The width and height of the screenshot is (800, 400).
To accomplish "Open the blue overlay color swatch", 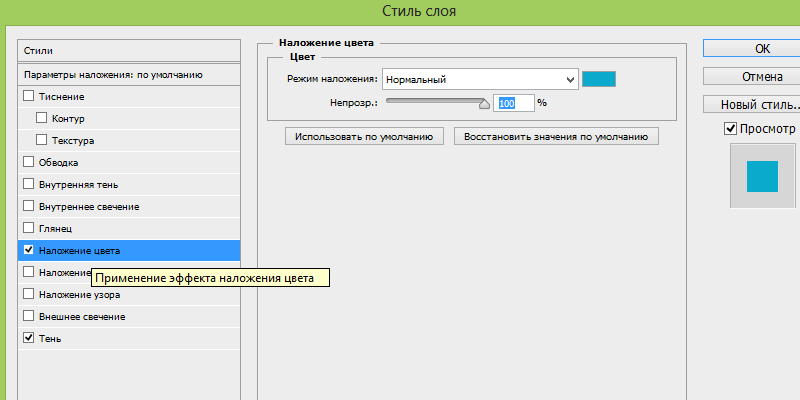I will pyautogui.click(x=599, y=79).
